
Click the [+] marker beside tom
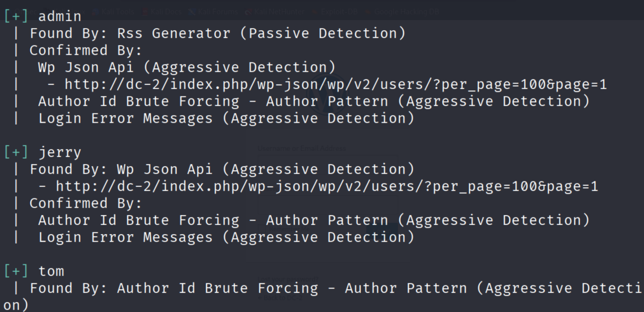coord(16,271)
